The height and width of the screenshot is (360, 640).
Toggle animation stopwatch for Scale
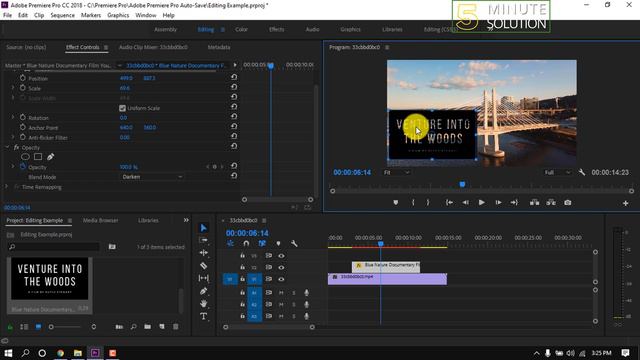coord(22,88)
